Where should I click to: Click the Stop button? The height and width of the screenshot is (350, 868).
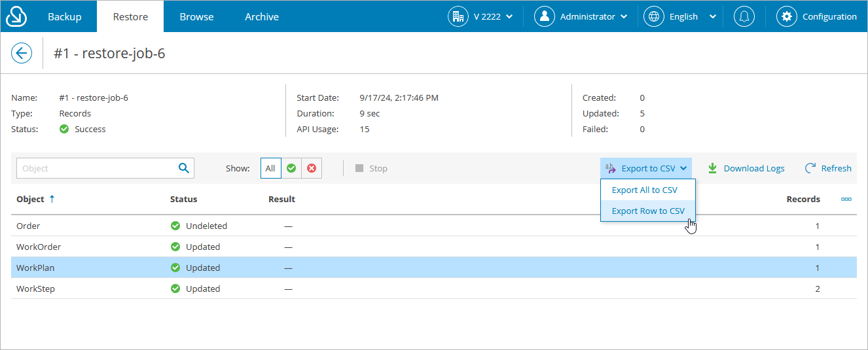pos(371,168)
